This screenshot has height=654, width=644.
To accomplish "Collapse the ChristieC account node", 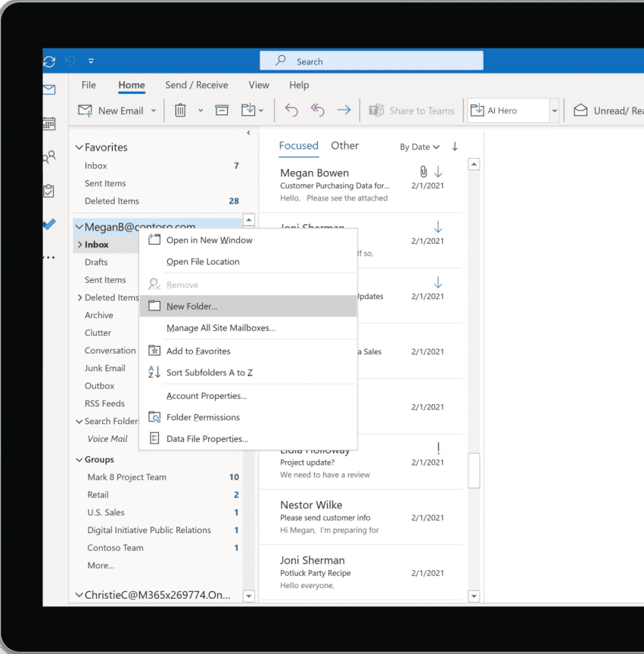I will [79, 595].
